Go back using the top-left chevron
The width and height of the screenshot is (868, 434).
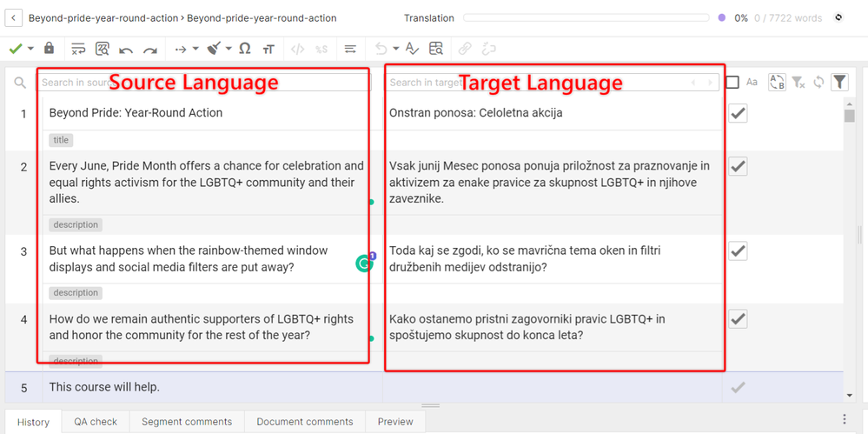click(14, 17)
